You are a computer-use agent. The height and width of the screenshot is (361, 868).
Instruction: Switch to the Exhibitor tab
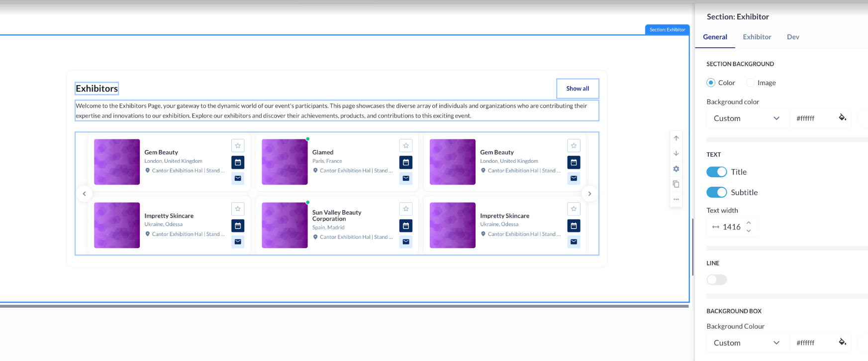click(757, 37)
